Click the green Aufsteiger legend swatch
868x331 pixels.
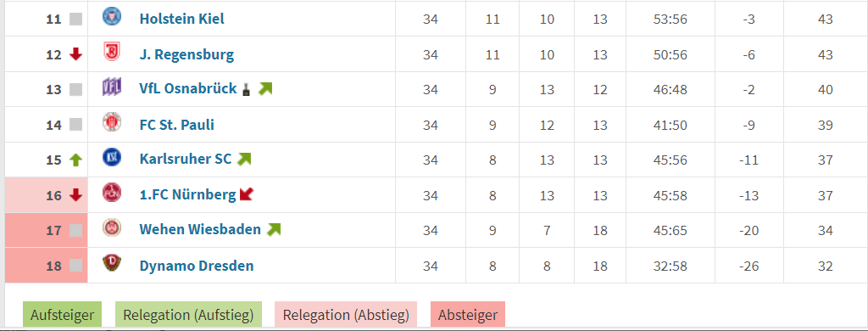(x=62, y=316)
